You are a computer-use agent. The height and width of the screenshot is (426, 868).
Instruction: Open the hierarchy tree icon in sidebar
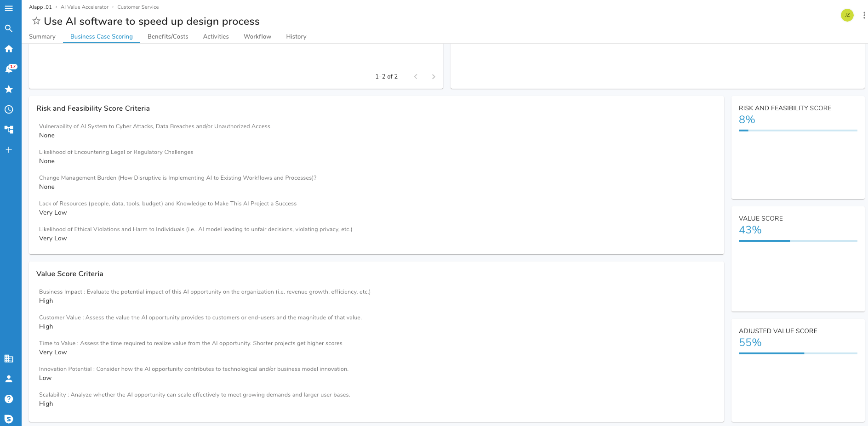[9, 130]
